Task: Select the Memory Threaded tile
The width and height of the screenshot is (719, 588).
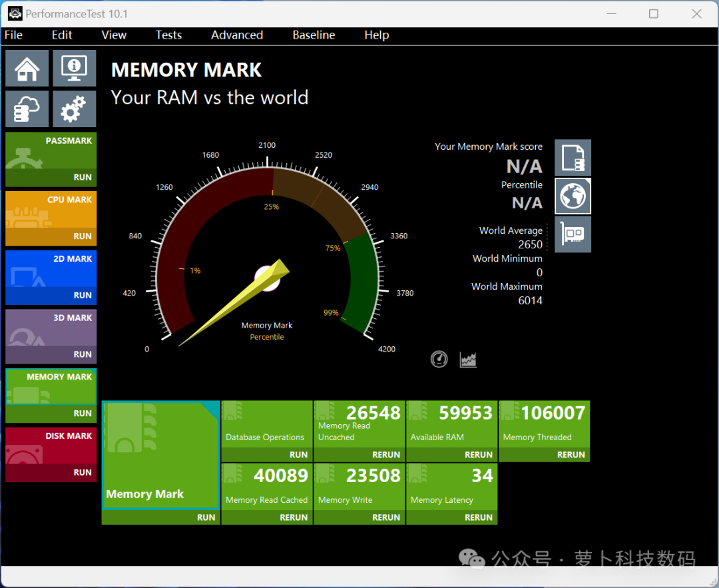Action: click(545, 424)
